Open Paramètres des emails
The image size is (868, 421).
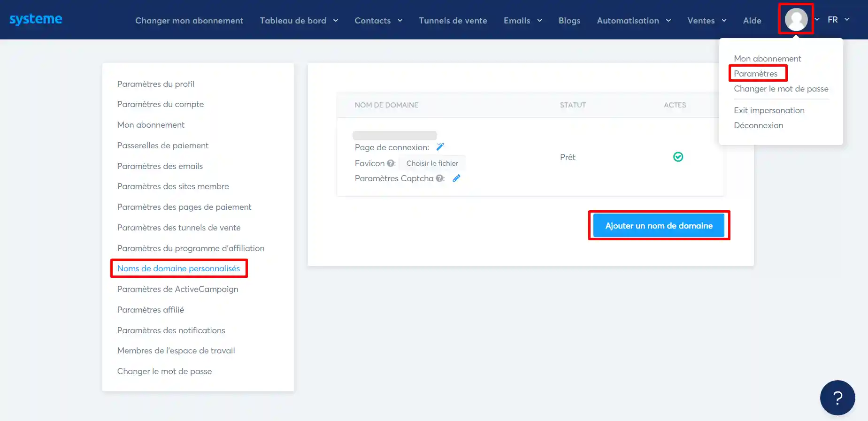(160, 166)
